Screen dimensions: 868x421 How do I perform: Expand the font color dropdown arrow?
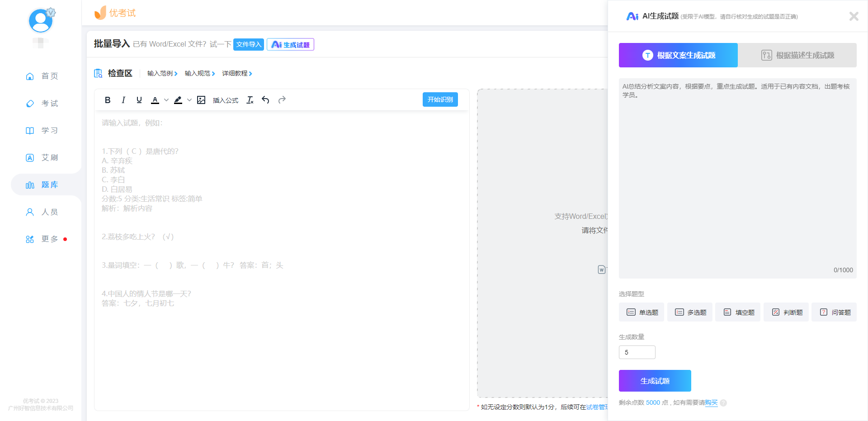pyautogui.click(x=166, y=100)
